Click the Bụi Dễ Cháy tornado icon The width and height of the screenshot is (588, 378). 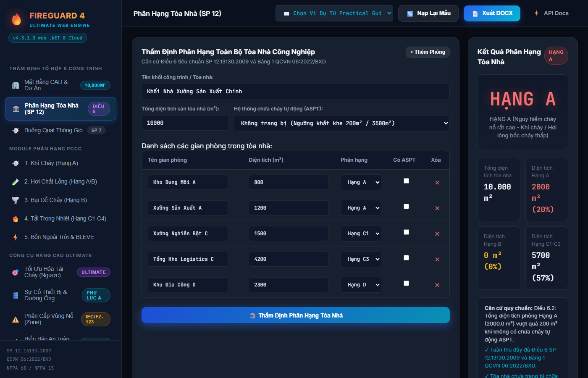pyautogui.click(x=16, y=200)
